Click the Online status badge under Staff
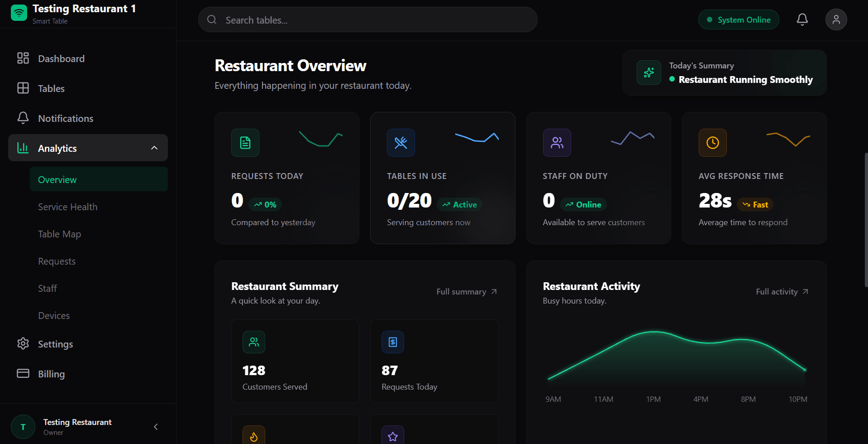Screen dimensions: 868x444 tap(583, 204)
